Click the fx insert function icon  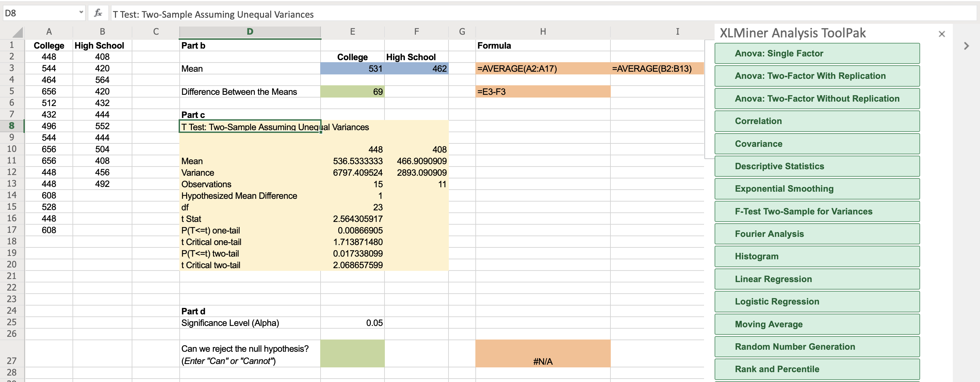pyautogui.click(x=98, y=13)
